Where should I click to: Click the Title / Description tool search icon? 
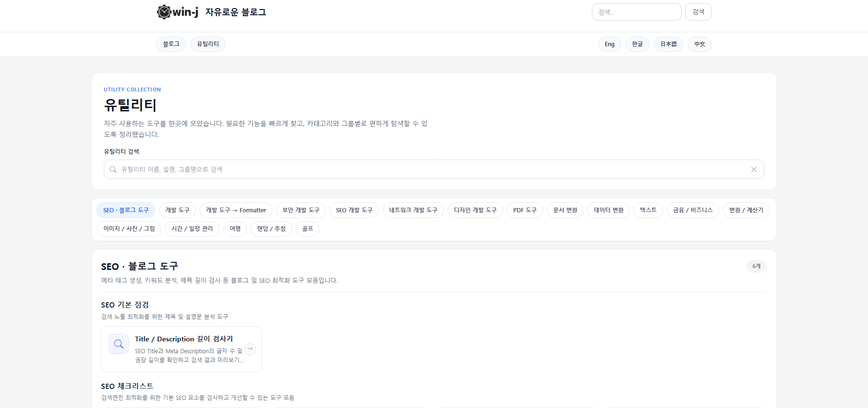(119, 344)
